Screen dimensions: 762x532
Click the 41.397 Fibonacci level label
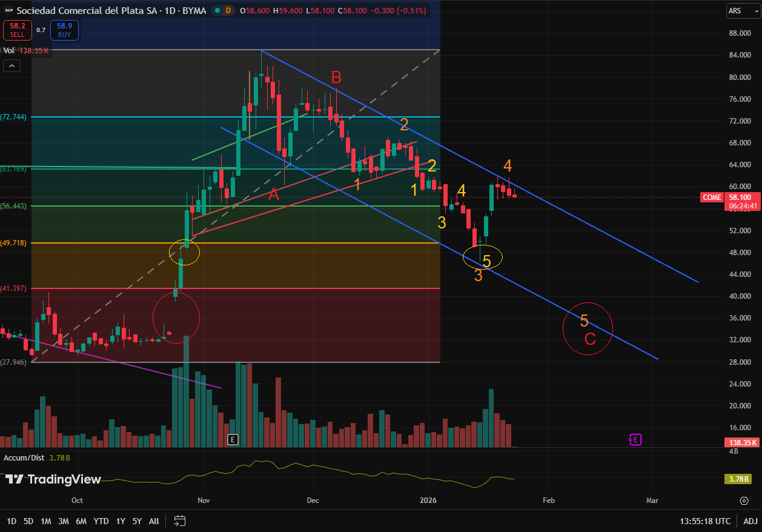pos(13,288)
